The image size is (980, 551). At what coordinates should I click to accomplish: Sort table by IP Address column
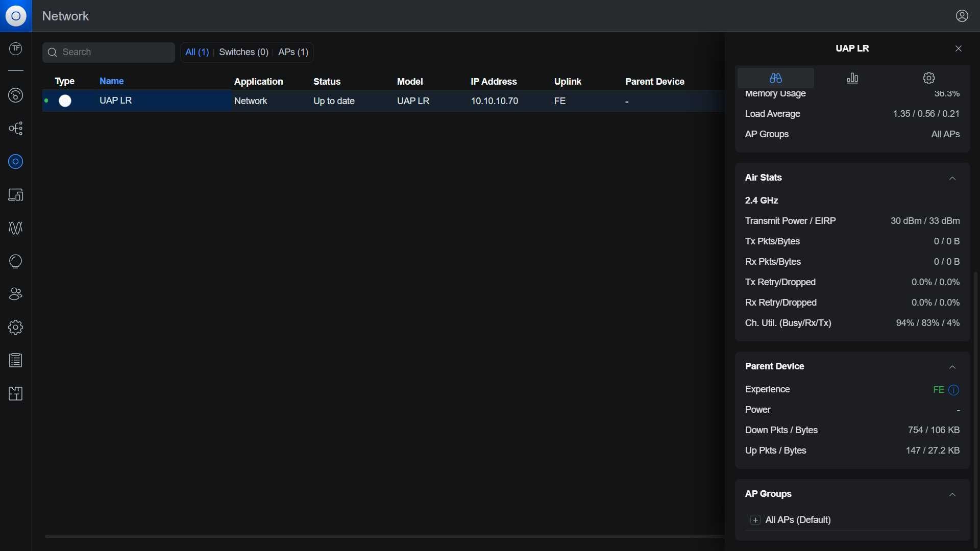(x=494, y=82)
